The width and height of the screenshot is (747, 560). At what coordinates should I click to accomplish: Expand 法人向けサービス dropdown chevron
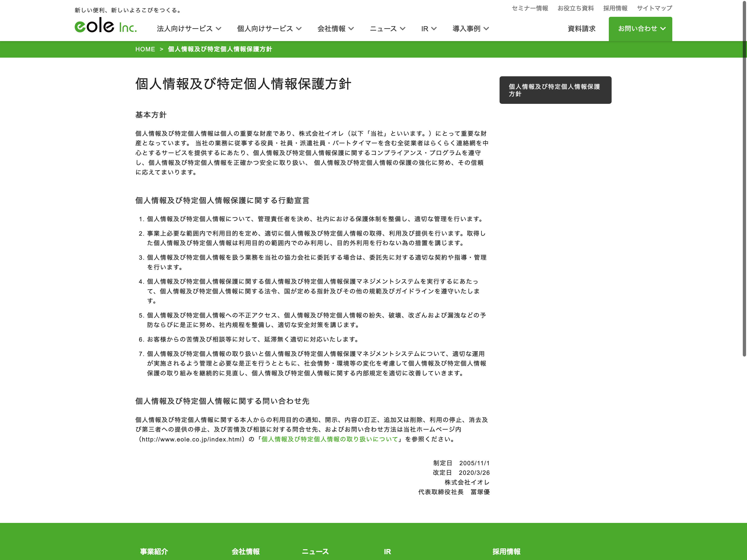tap(219, 29)
